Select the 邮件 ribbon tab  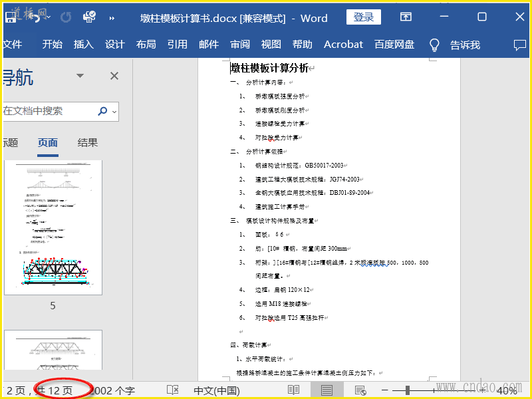point(209,45)
